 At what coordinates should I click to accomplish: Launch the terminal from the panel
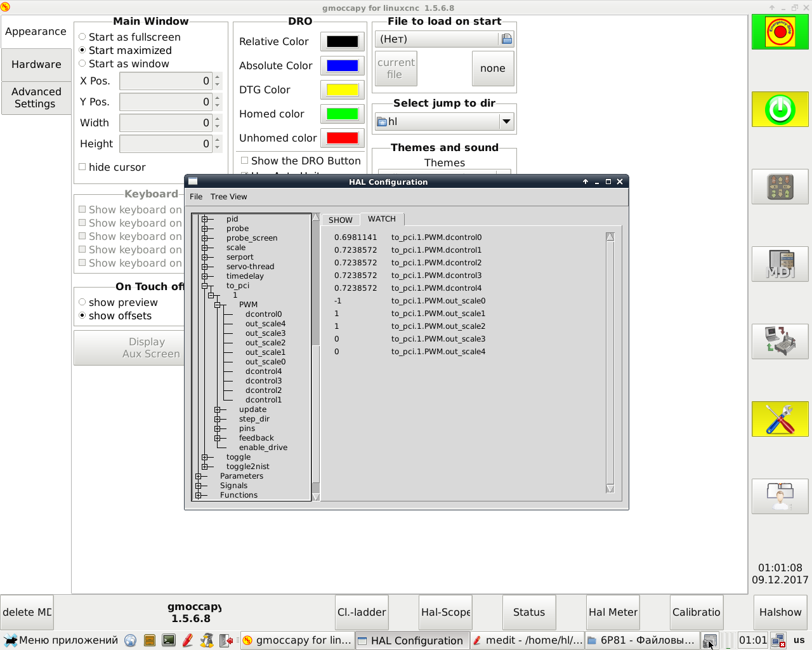(169, 640)
